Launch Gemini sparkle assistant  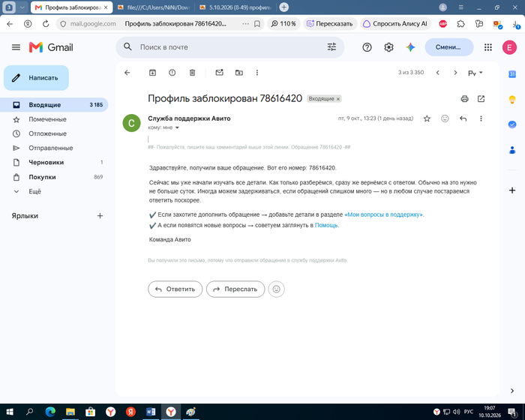pyautogui.click(x=410, y=47)
